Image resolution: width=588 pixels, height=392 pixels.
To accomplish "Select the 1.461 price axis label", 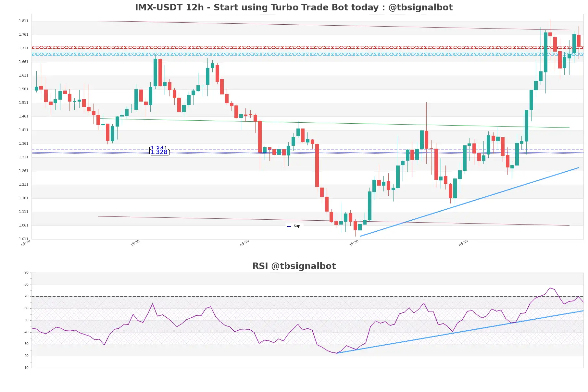I will (23, 116).
